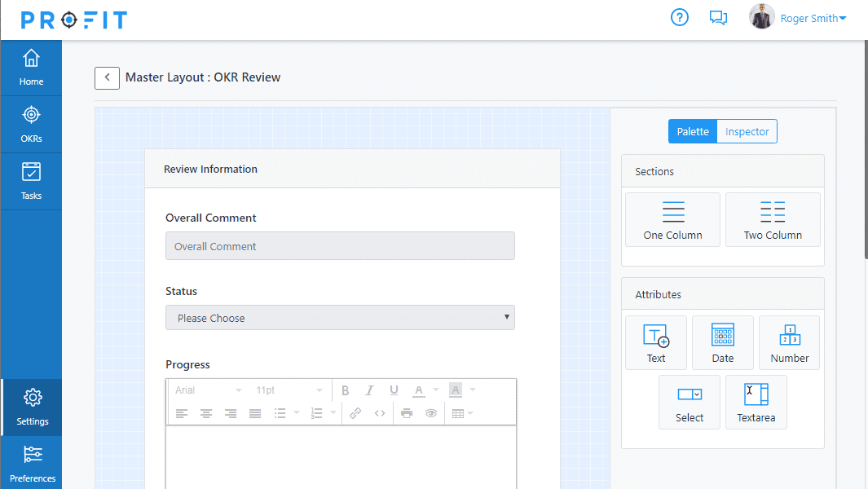The image size is (868, 489).
Task: Open the chat messages icon
Action: point(718,18)
